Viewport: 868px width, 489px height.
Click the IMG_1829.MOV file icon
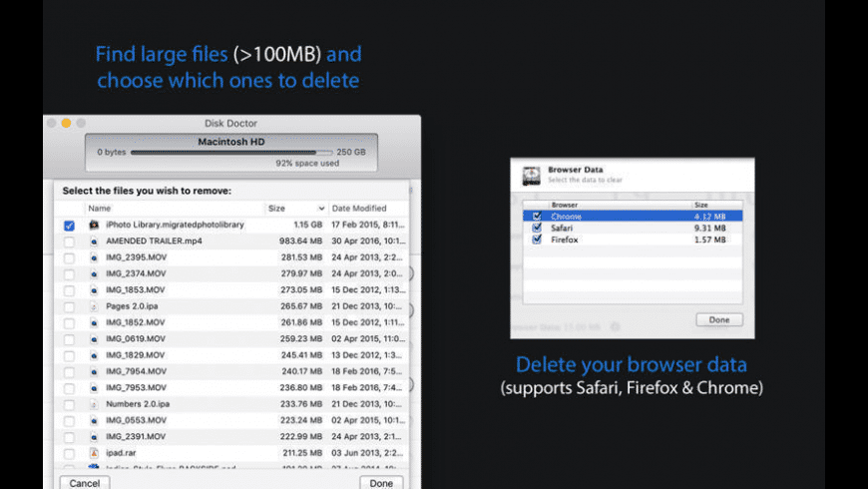coord(94,355)
